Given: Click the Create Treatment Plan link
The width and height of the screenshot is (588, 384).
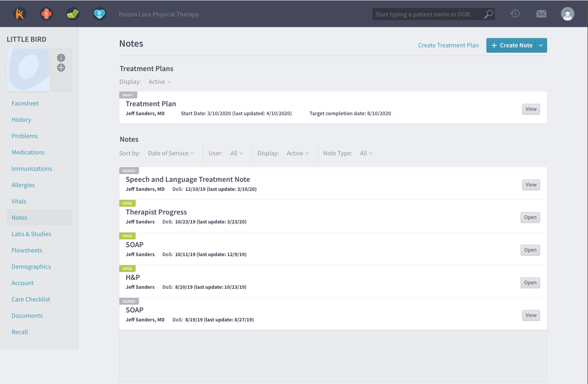Looking at the screenshot, I should point(448,45).
